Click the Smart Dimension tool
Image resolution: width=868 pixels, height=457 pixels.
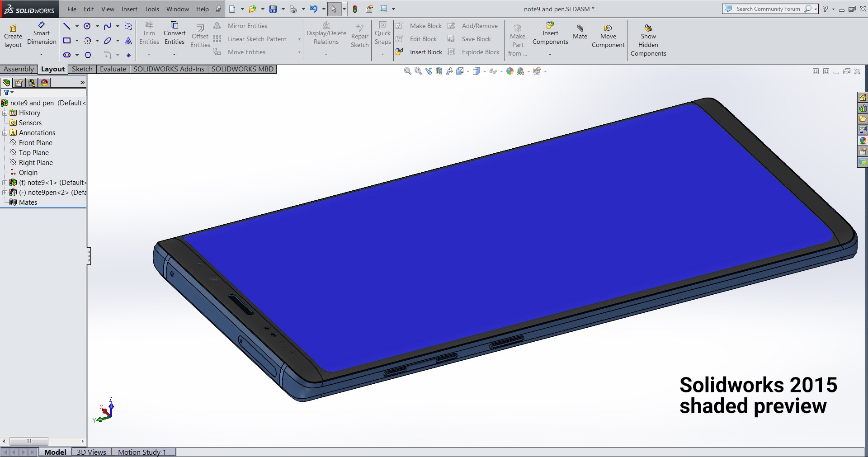42,33
